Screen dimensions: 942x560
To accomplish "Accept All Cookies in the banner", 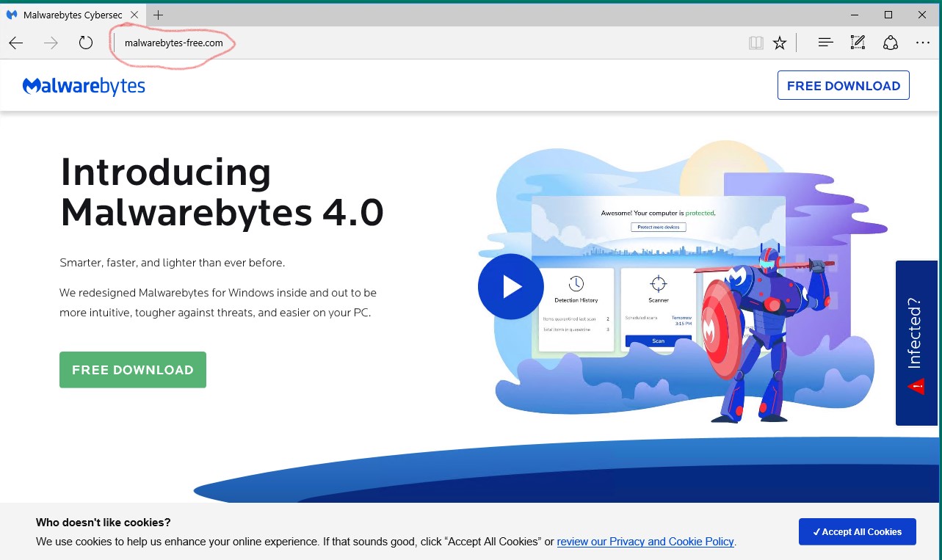I will click(857, 531).
